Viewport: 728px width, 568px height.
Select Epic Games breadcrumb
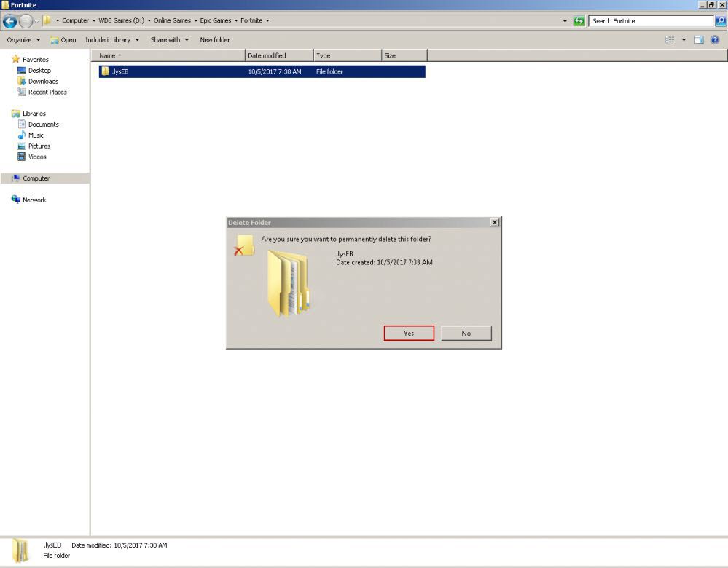(x=216, y=20)
